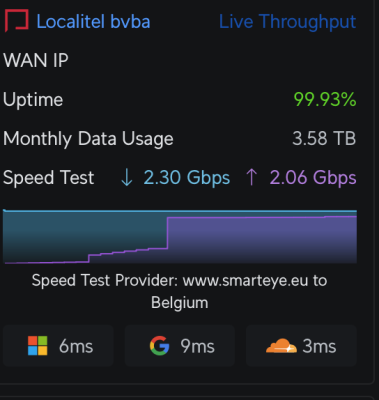Click the Speed Test Provider smarteye.eu text
The image size is (379, 400).
click(x=180, y=291)
